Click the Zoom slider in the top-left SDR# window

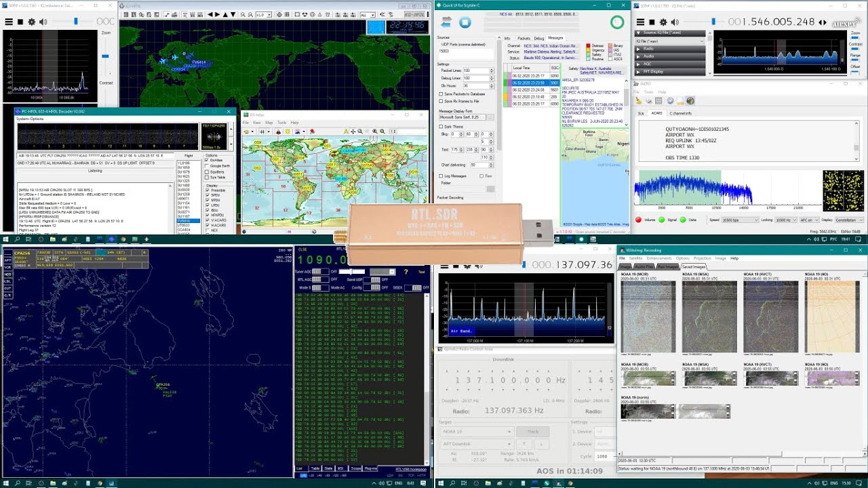click(105, 56)
